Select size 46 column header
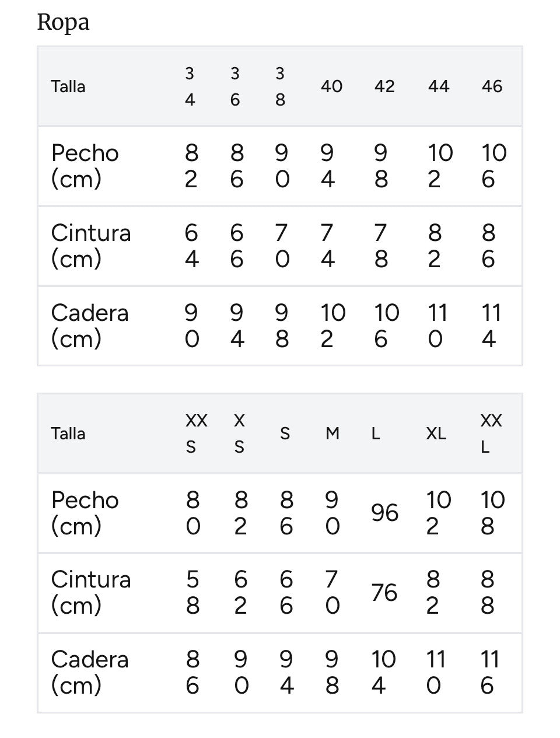The image size is (560, 738). [492, 86]
